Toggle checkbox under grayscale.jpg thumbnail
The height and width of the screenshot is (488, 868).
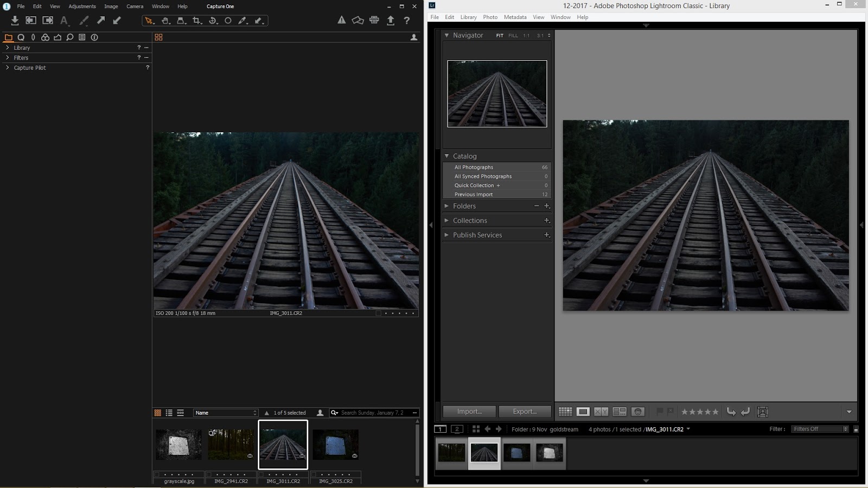tap(157, 474)
